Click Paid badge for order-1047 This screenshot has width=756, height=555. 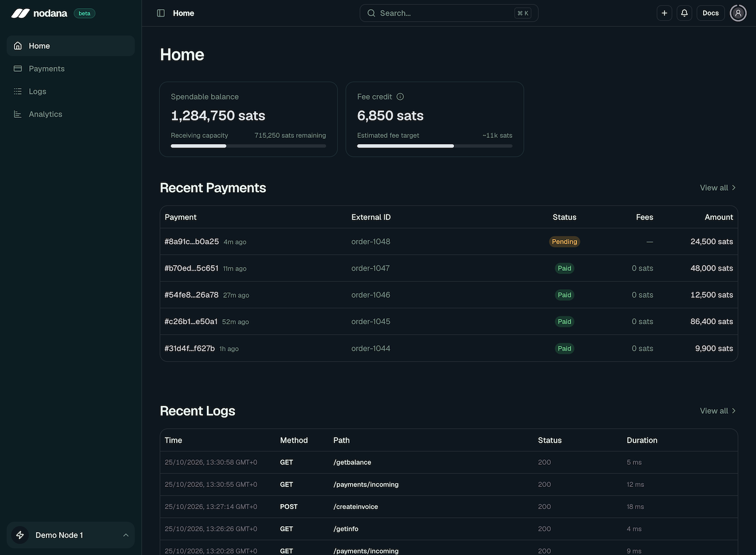(x=564, y=268)
